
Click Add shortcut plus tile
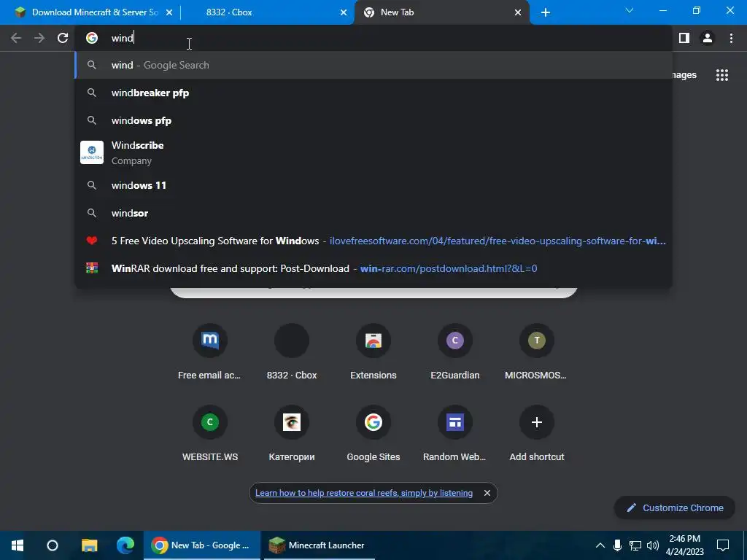click(x=536, y=434)
